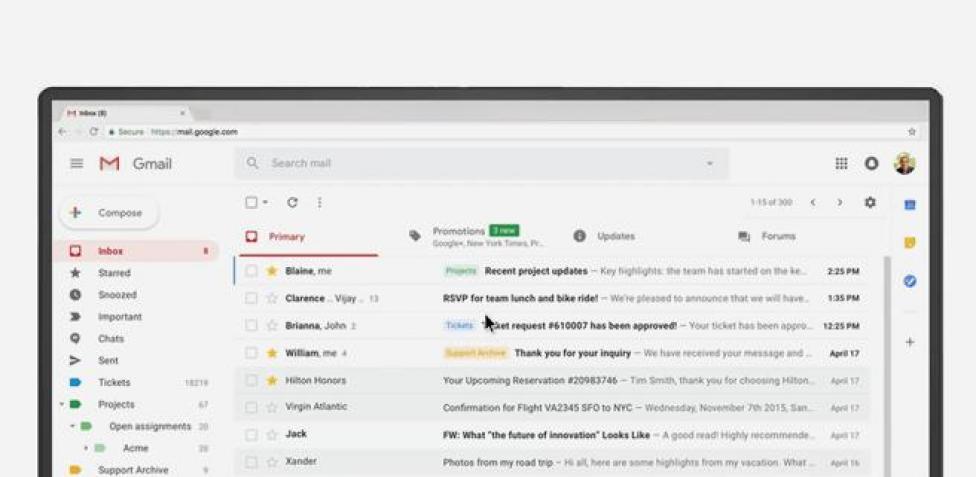The image size is (976, 477).
Task: Bookmark this page with the star icon
Action: (912, 132)
